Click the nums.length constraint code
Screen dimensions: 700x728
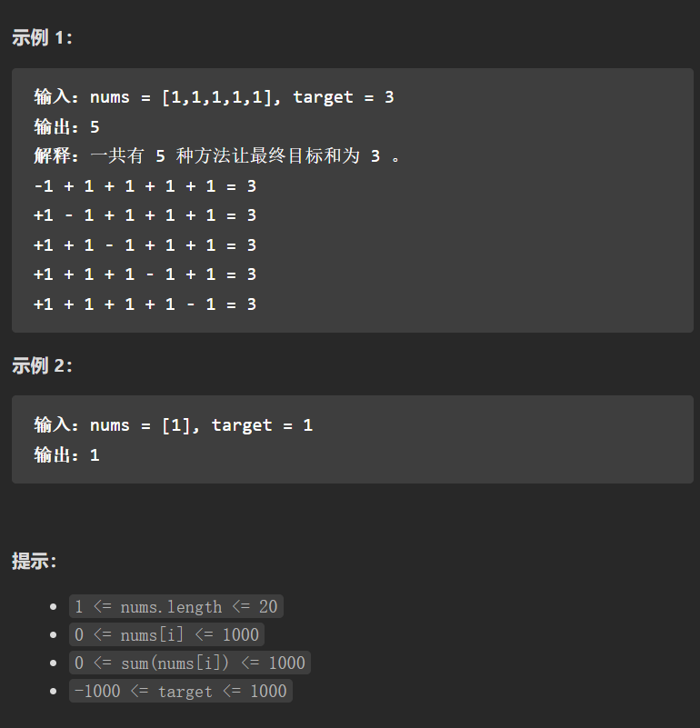point(176,606)
